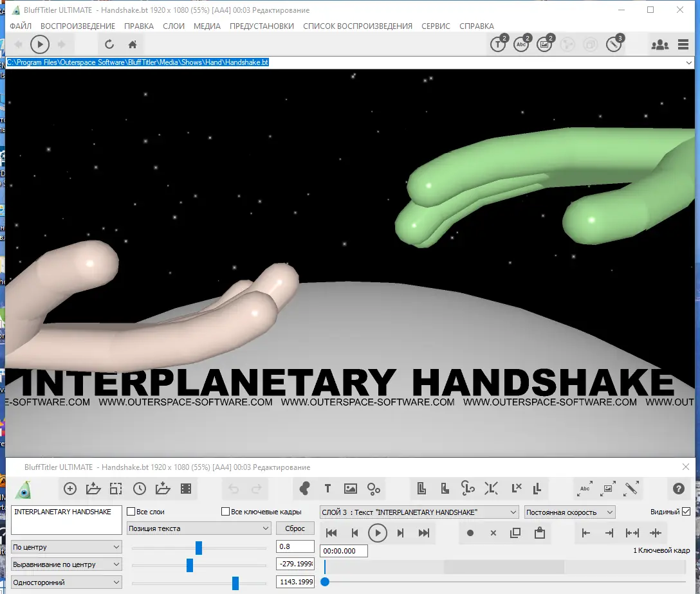
Task: Uncheck the "Видимый" layer visibility checkbox
Action: (686, 512)
